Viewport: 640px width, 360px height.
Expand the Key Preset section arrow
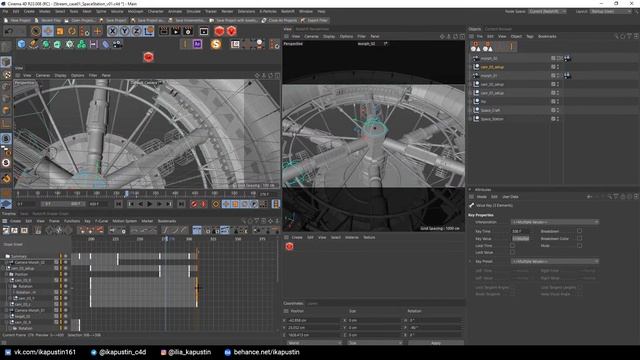pos(470,261)
